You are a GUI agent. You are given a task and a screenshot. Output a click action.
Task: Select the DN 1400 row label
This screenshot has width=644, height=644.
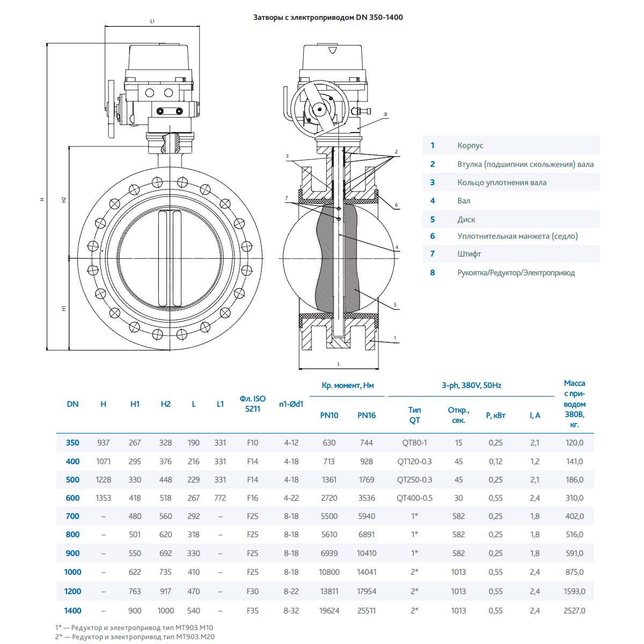(72, 611)
